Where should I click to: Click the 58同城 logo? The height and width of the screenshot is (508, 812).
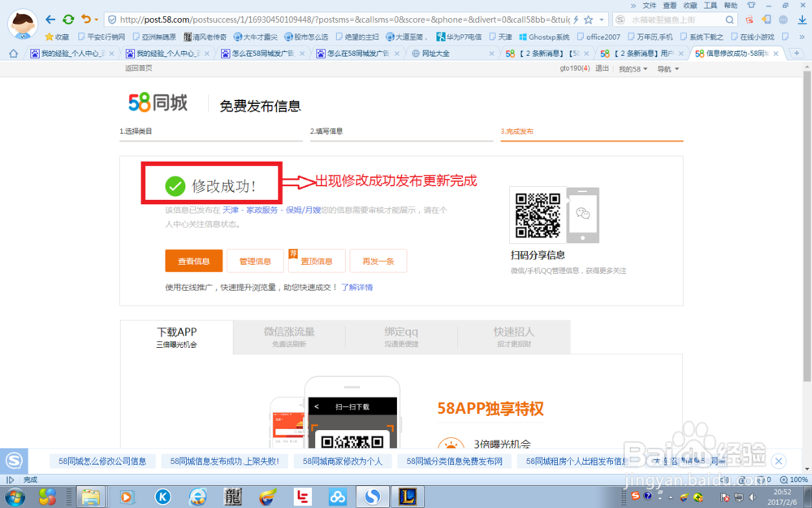158,102
